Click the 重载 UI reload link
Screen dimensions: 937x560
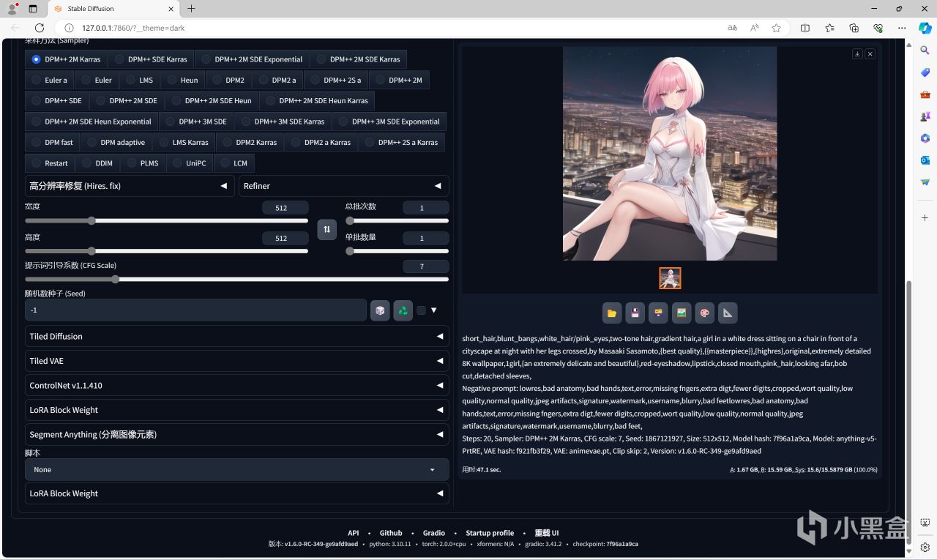point(547,533)
